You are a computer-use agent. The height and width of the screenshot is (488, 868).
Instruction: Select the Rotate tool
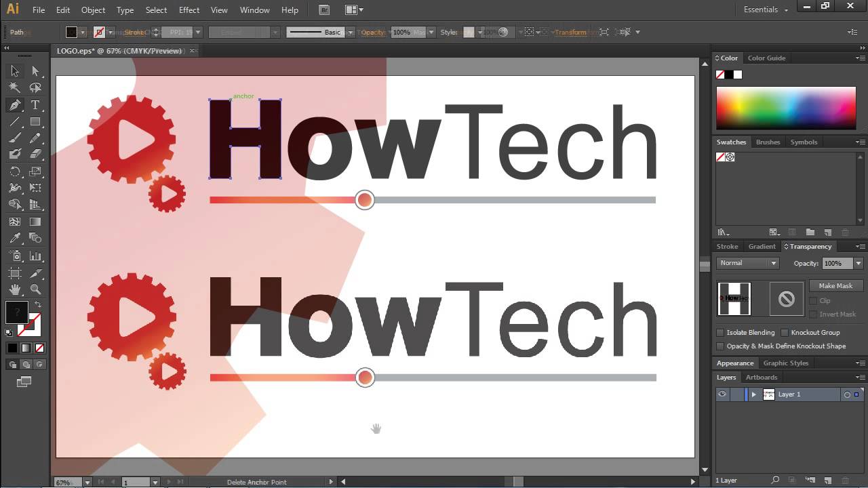pos(15,171)
